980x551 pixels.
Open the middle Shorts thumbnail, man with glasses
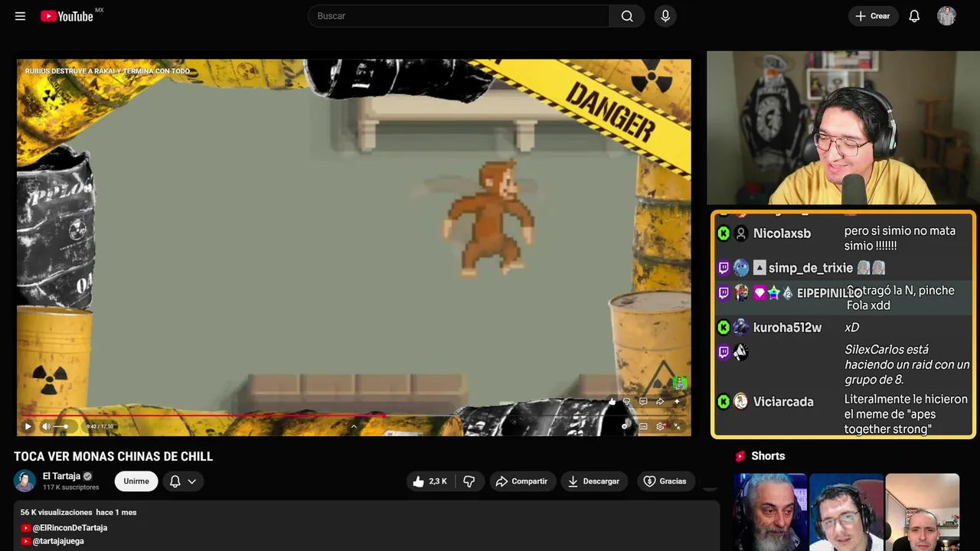(x=846, y=512)
